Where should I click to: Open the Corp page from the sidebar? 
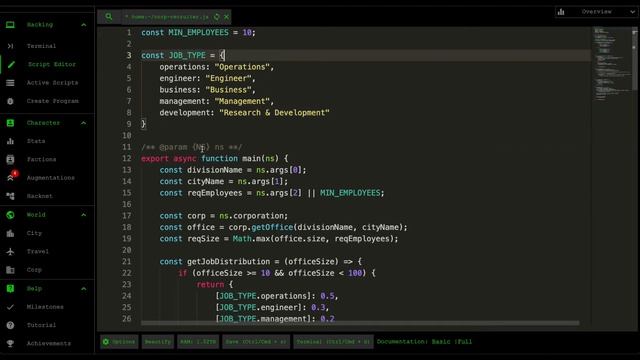(x=34, y=270)
